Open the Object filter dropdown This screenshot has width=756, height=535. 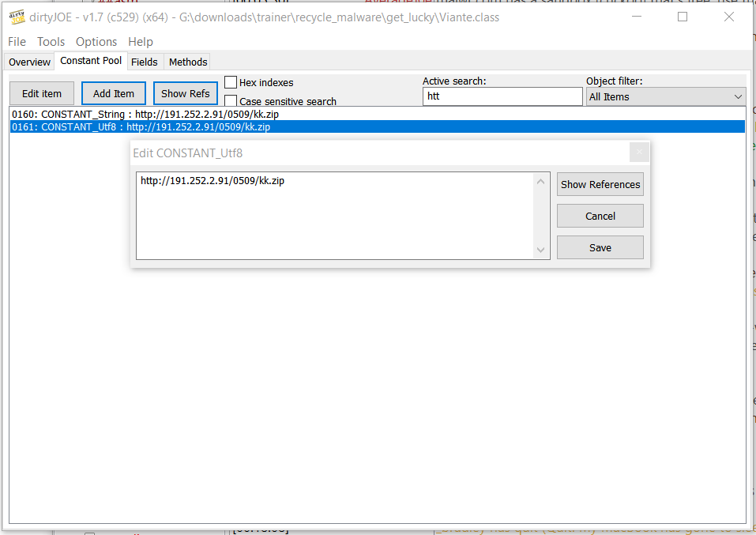(665, 96)
